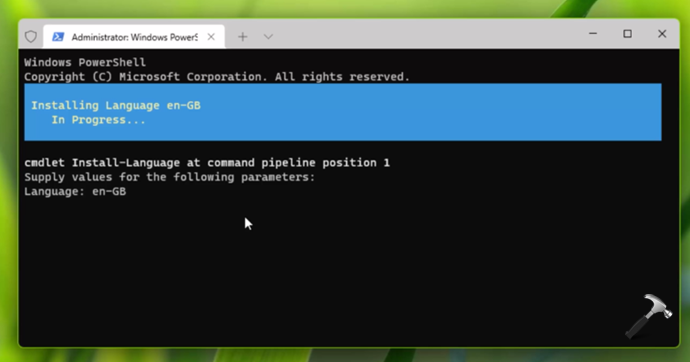This screenshot has width=690, height=362.
Task: Close the Windows PowerShell tab
Action: [211, 37]
